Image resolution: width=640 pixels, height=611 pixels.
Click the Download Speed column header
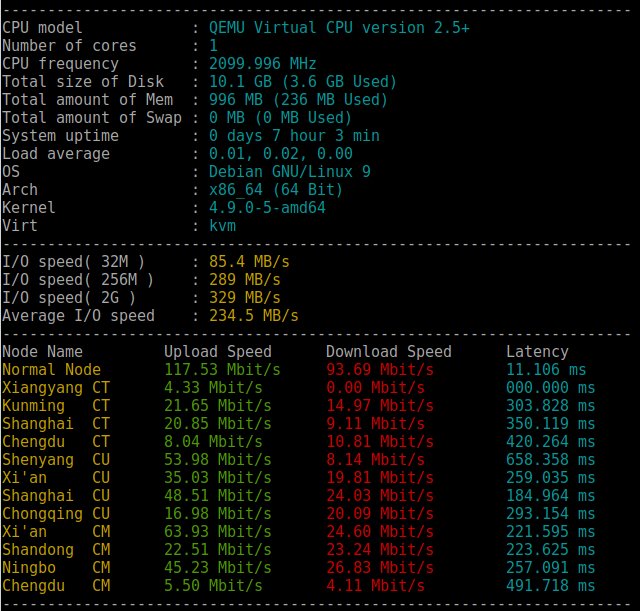tap(389, 351)
